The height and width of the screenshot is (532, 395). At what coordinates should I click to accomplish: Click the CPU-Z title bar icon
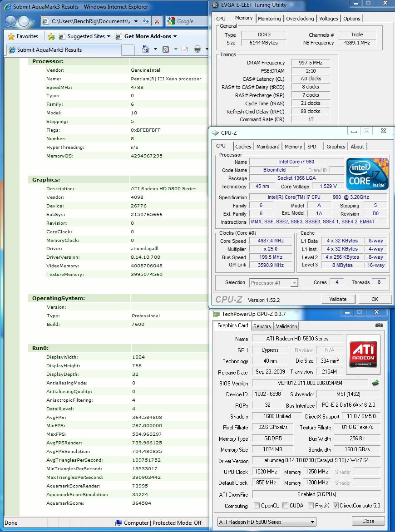[215, 133]
